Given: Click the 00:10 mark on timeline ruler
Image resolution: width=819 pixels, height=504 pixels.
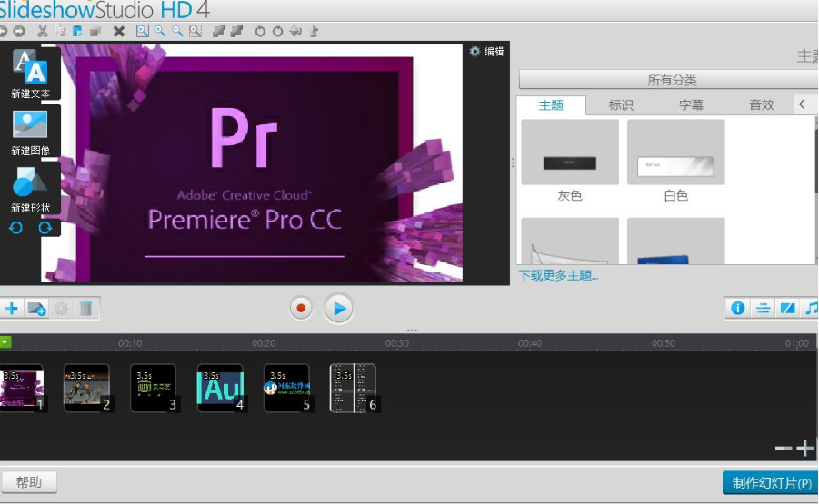Looking at the screenshot, I should tap(130, 343).
